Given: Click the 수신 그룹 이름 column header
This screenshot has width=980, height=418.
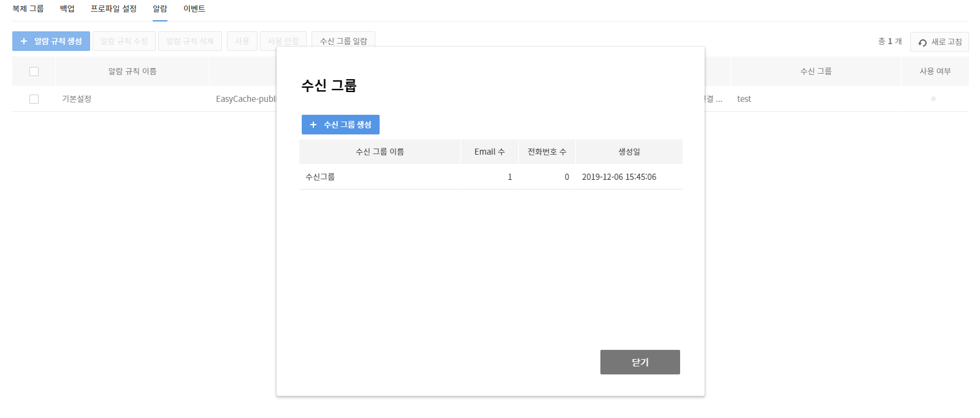Looking at the screenshot, I should [380, 152].
